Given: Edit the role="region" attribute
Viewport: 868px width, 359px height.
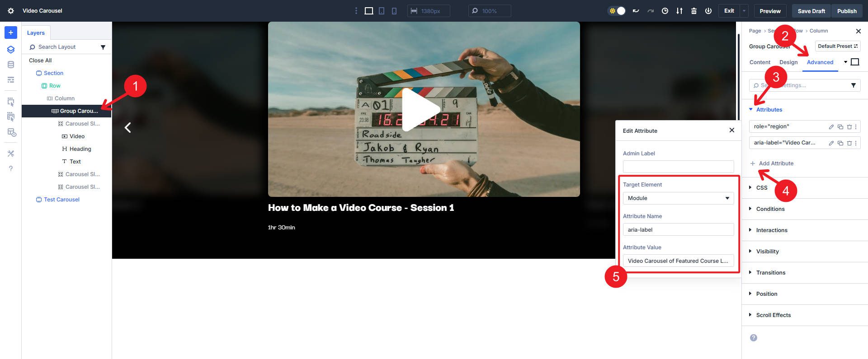Looking at the screenshot, I should tap(831, 127).
